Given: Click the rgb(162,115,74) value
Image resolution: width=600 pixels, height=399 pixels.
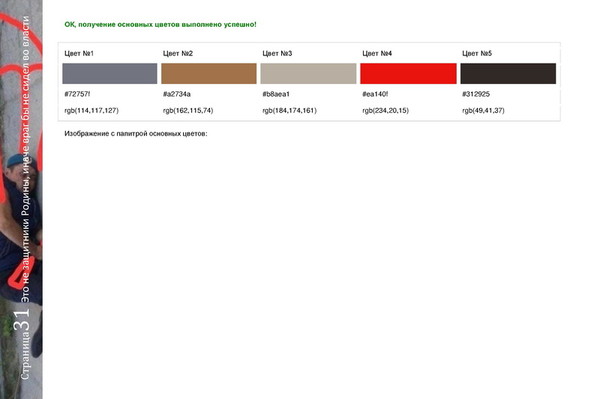Looking at the screenshot, I should (188, 111).
